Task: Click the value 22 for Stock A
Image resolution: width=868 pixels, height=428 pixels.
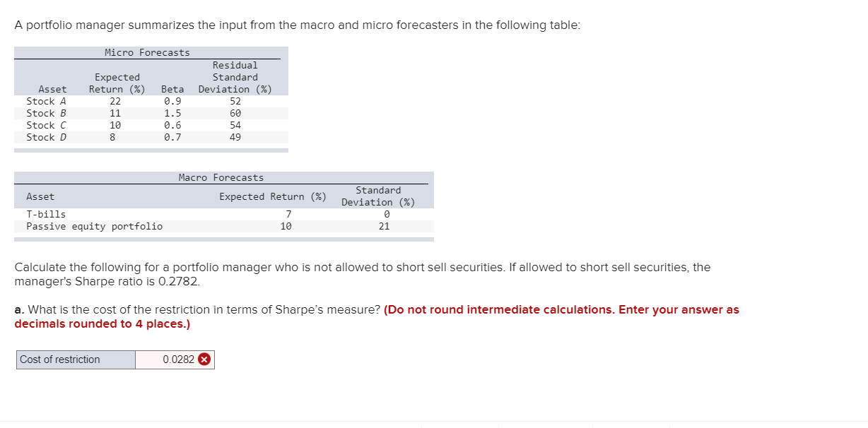Action: pyautogui.click(x=116, y=101)
